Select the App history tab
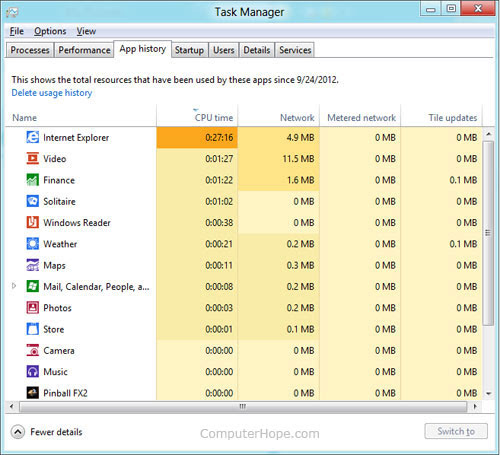The image size is (500, 455). point(143,49)
